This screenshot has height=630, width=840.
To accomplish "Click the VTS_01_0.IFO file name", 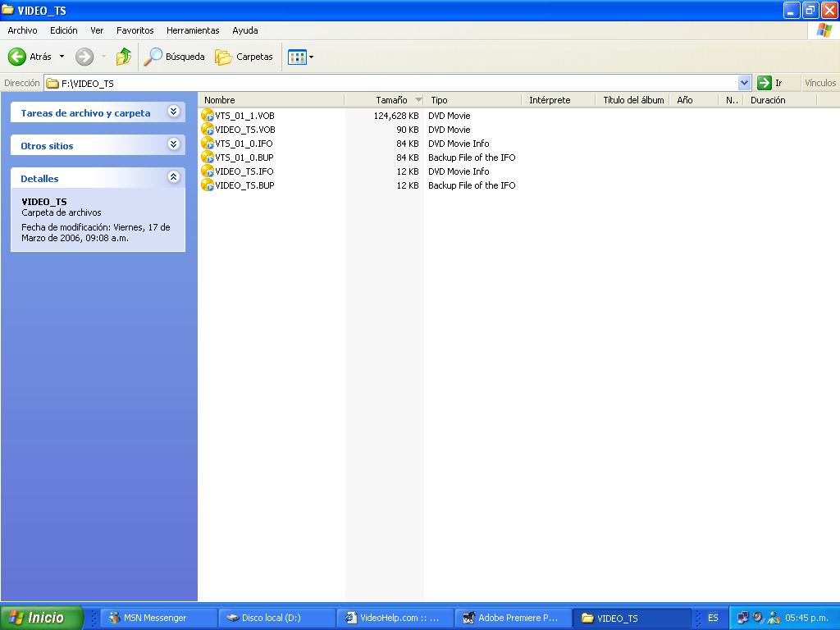I will click(x=244, y=144).
